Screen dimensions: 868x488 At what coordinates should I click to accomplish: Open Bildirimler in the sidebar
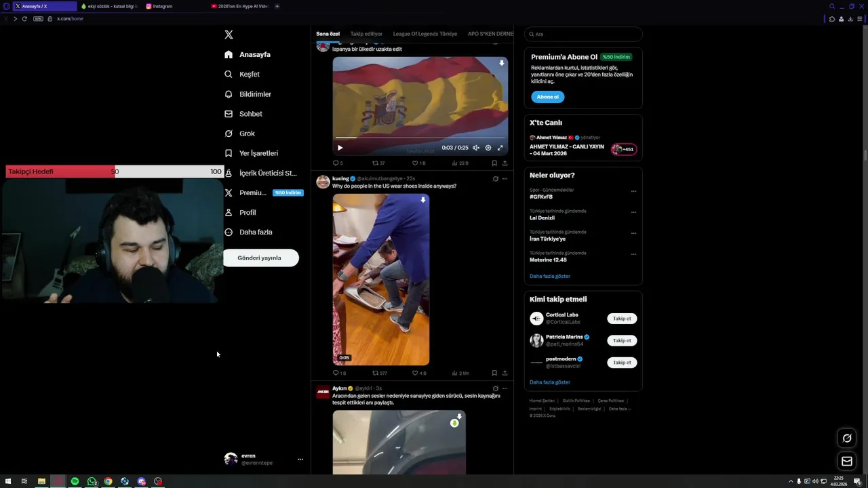(x=248, y=94)
